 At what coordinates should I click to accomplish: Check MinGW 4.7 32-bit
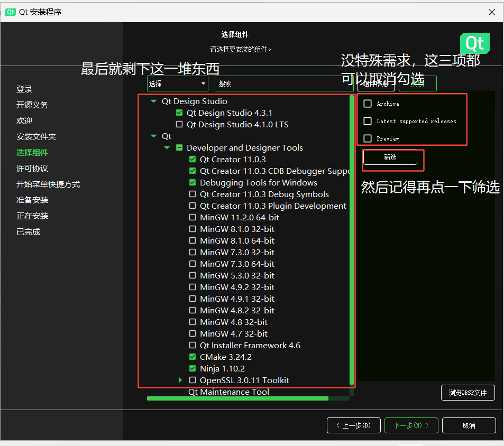[193, 333]
